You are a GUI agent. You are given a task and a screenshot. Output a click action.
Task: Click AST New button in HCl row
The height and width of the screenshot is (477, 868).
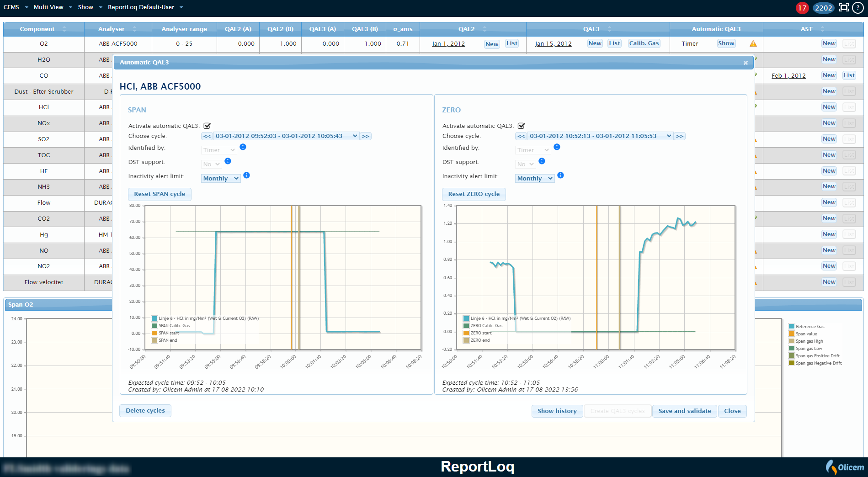[x=829, y=107]
